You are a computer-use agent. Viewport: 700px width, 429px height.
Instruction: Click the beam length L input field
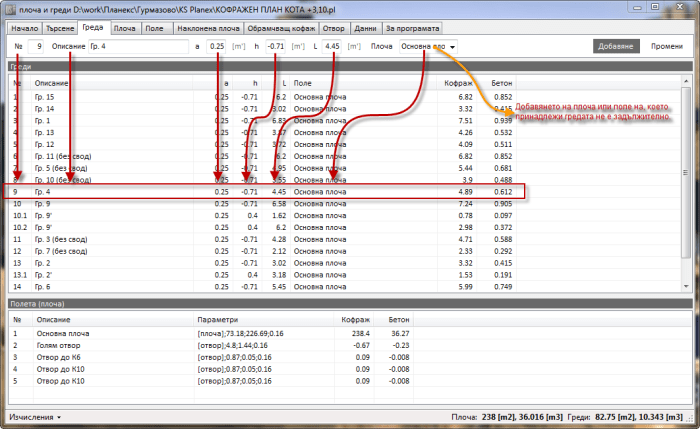click(x=333, y=47)
